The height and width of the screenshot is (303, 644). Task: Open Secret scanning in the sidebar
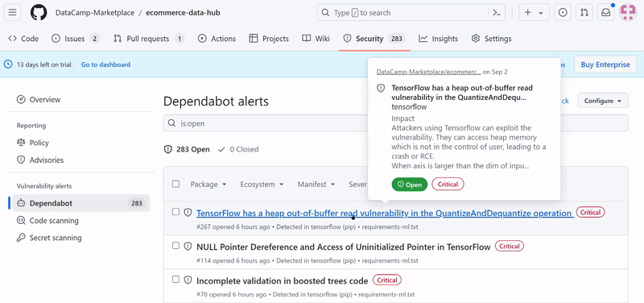coord(81,238)
